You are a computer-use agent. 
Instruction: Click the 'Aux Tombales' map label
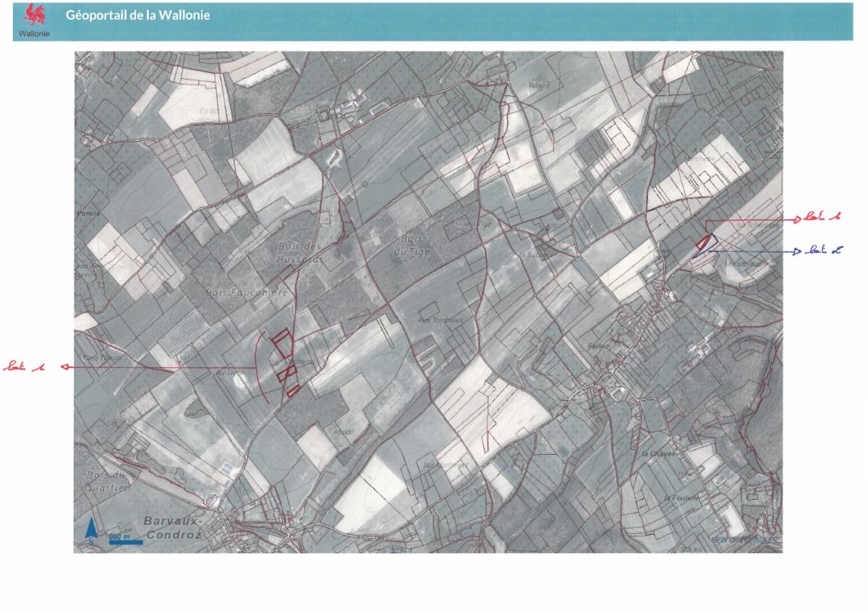(x=441, y=319)
